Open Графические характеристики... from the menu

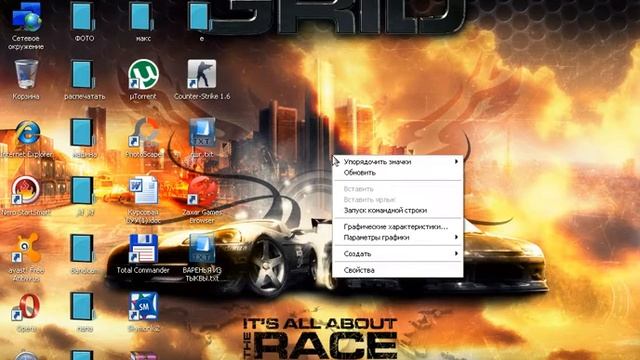[x=398, y=227]
